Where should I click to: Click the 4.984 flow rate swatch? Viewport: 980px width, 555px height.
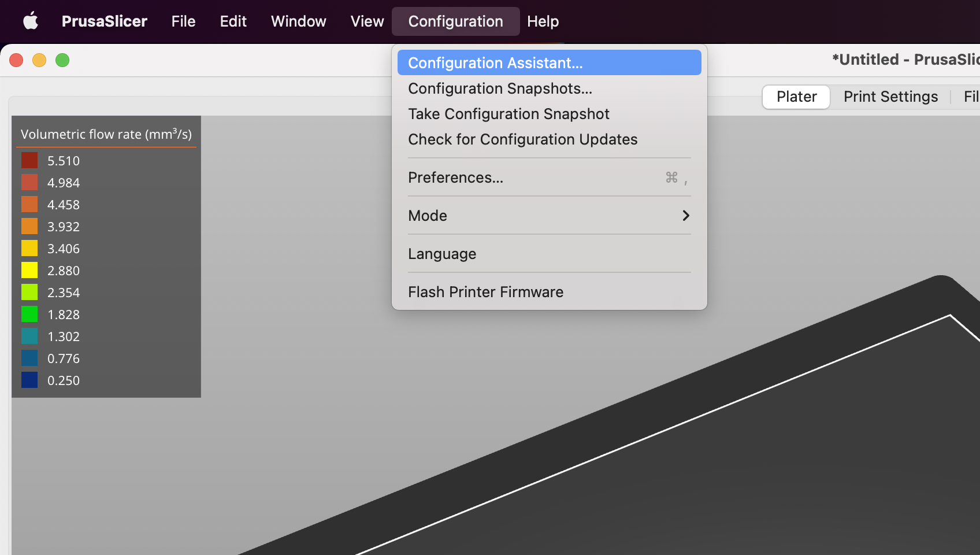point(29,182)
